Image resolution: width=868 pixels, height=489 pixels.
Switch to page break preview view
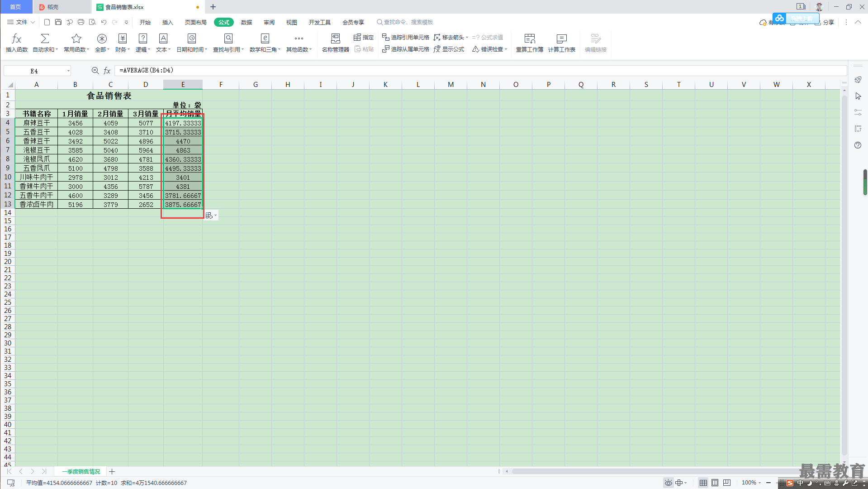pyautogui.click(x=727, y=483)
